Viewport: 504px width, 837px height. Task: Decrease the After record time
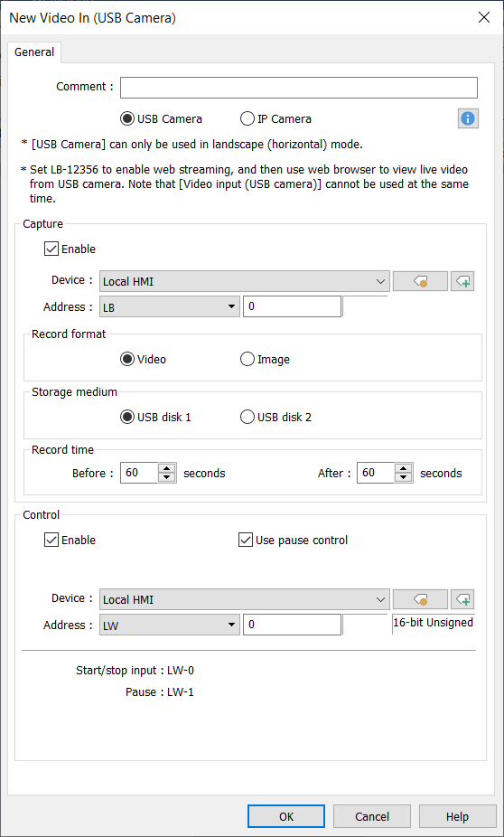(x=404, y=478)
